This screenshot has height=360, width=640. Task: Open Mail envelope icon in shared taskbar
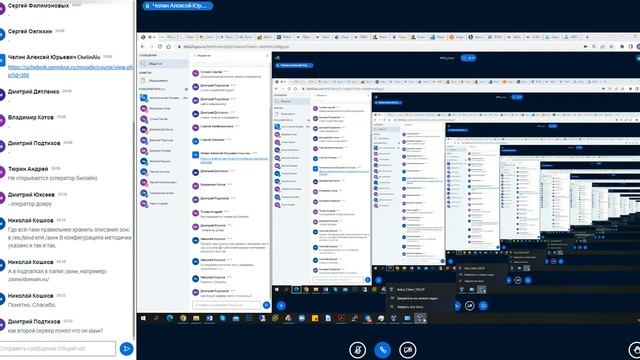236,318
